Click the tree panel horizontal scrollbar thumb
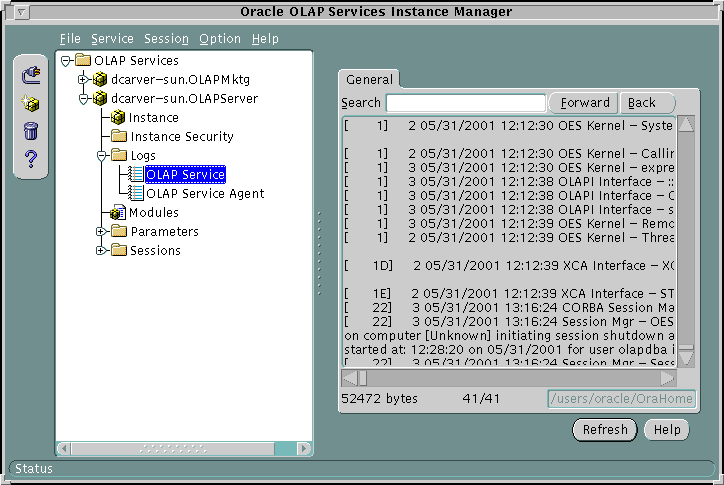The image size is (724, 485). point(173,448)
